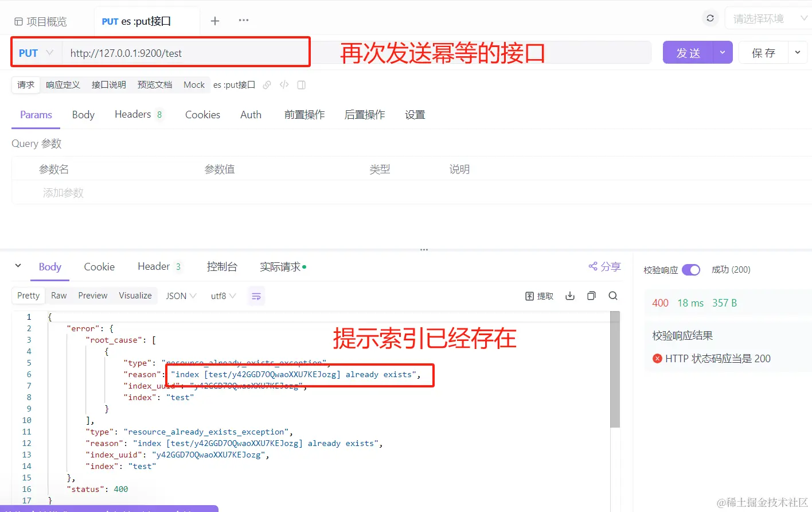This screenshot has height=512, width=812.
Task: Collapse the response panel chevron
Action: pyautogui.click(x=18, y=266)
